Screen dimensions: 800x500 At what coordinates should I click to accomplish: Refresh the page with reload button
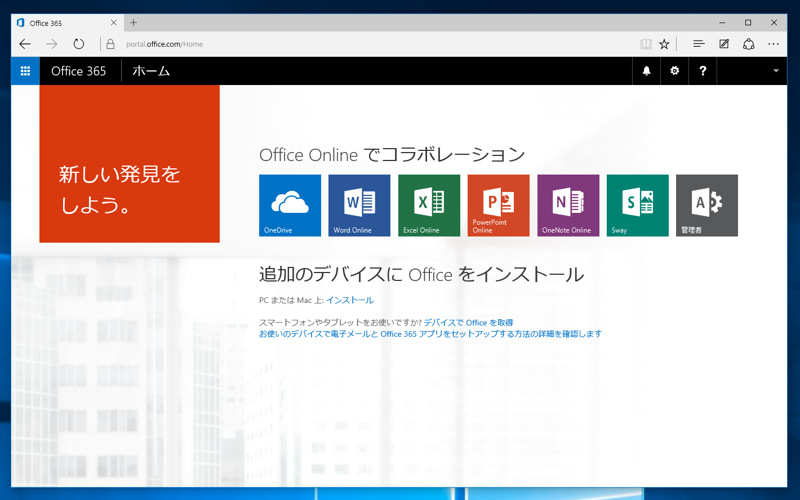pyautogui.click(x=79, y=44)
